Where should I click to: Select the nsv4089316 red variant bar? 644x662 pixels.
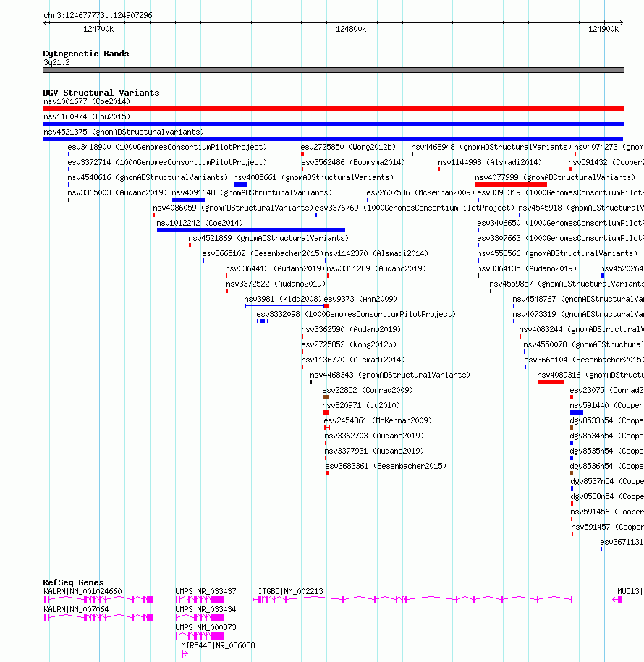(x=551, y=382)
